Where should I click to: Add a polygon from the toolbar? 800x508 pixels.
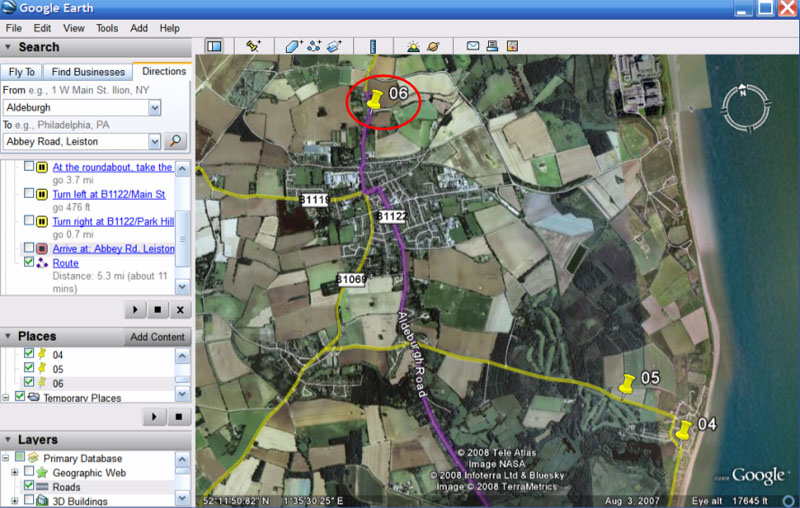pos(293,46)
